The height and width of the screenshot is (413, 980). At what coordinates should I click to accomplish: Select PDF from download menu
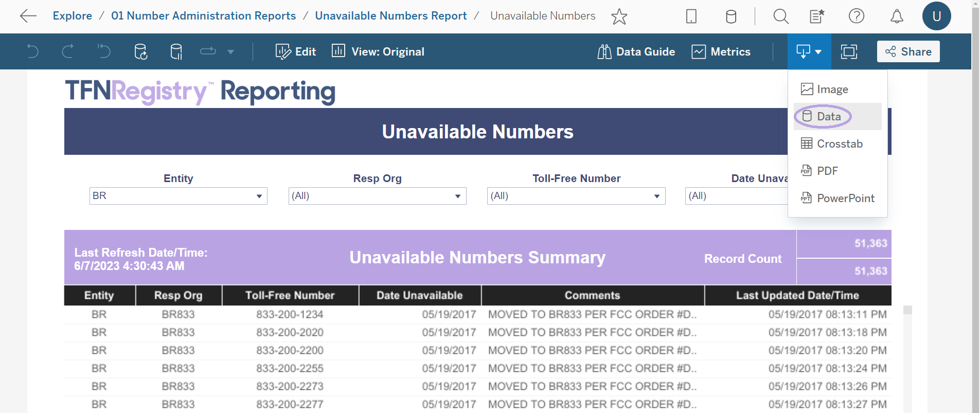pos(838,171)
